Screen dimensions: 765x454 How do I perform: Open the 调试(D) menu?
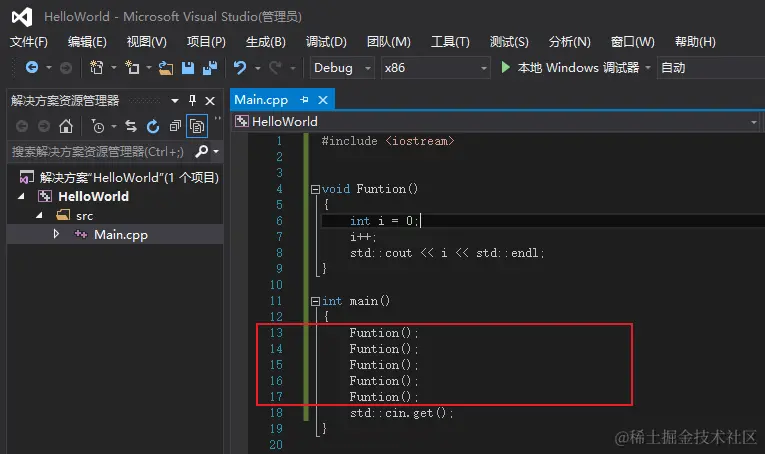(x=326, y=42)
